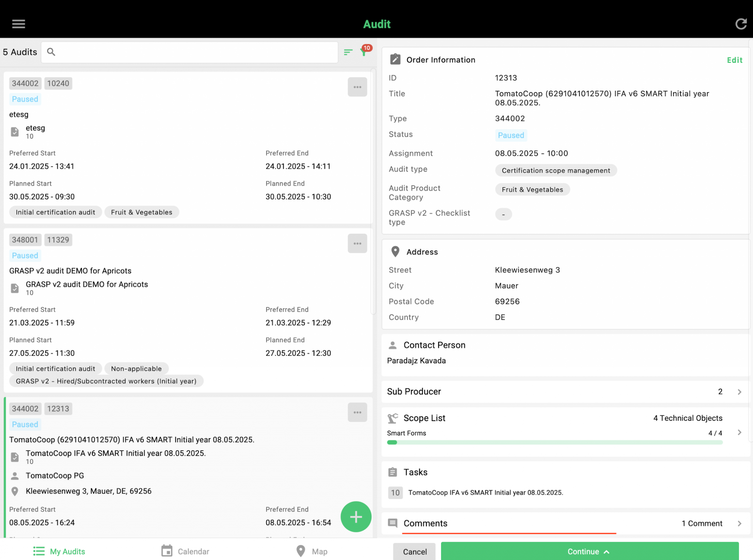Switch to the Map tab

pos(312,551)
